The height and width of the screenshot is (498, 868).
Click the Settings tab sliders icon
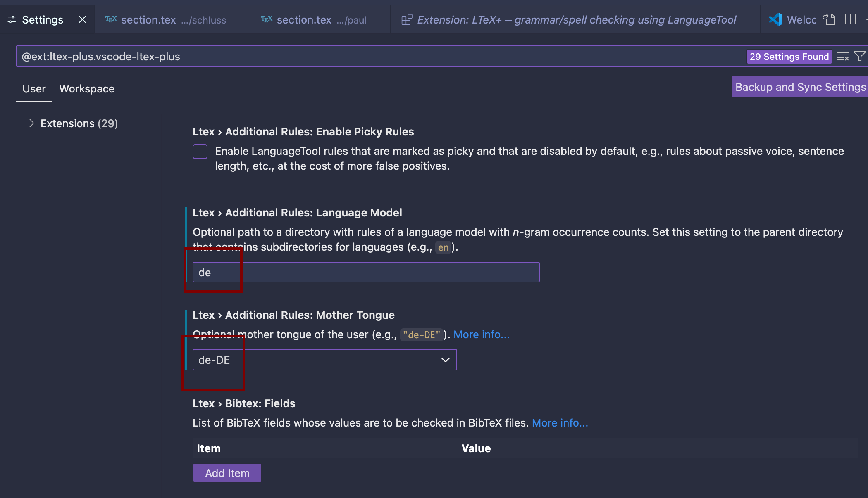pos(12,20)
